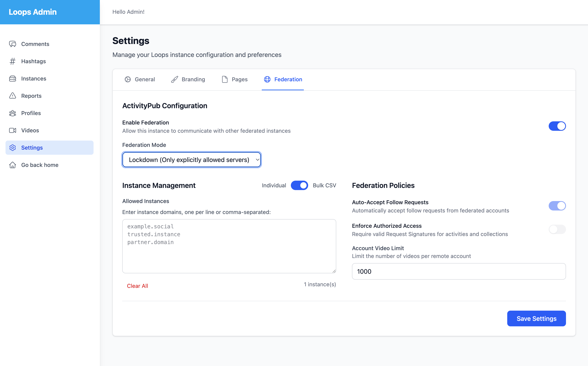Focus the Allowed Instances text area
Image resolution: width=588 pixels, height=366 pixels.
[x=229, y=246]
